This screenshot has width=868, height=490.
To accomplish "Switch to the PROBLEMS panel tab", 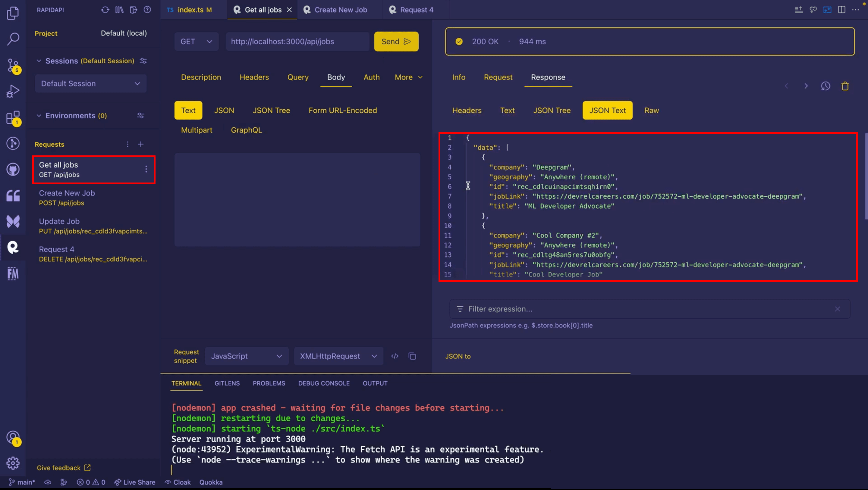I will pyautogui.click(x=269, y=384).
